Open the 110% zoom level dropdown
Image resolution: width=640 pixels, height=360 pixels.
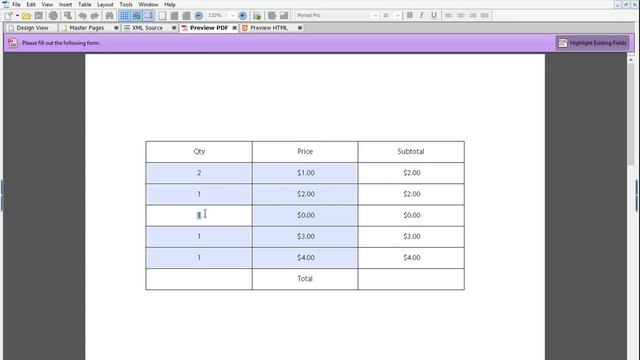click(x=233, y=16)
